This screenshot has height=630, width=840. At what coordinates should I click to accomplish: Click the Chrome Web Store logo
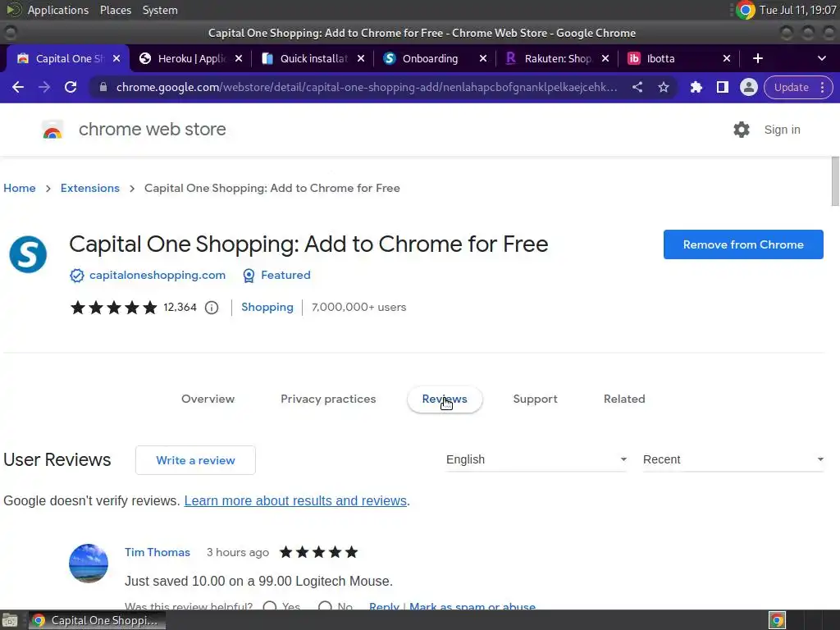point(52,130)
